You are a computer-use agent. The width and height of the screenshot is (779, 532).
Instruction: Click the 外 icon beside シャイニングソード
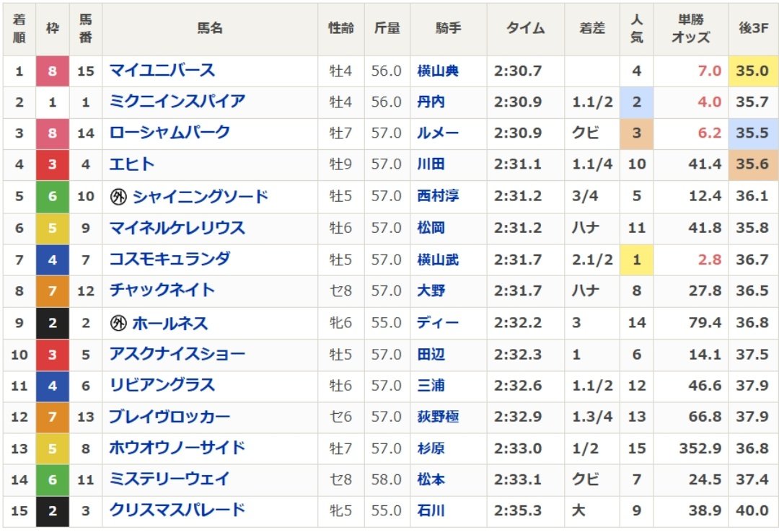coord(118,197)
